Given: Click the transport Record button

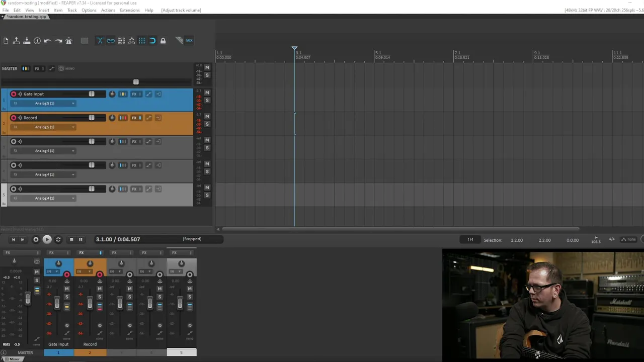Looking at the screenshot, I should [x=36, y=240].
